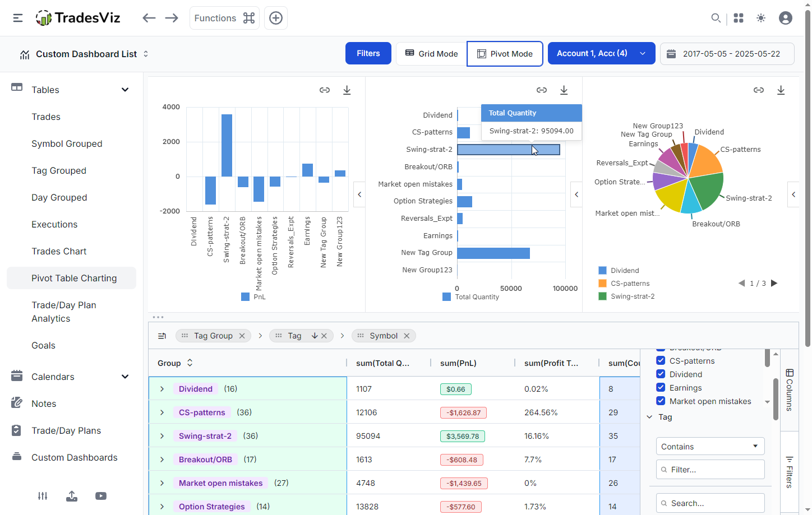Uncheck the Dividend filter checkbox
812x515 pixels.
pos(660,374)
